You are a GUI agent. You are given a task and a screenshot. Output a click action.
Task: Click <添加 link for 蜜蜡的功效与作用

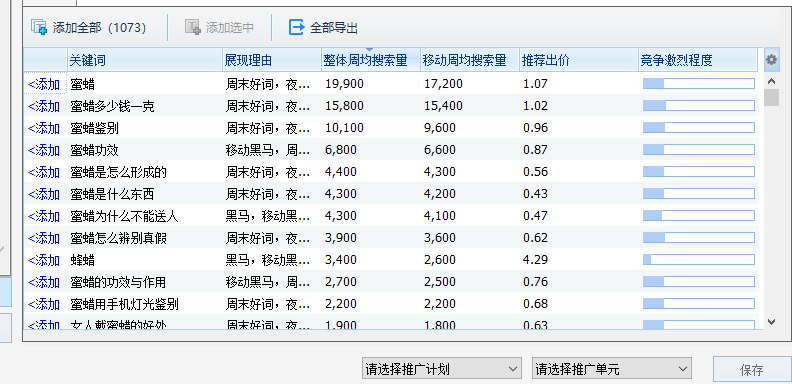click(x=44, y=282)
